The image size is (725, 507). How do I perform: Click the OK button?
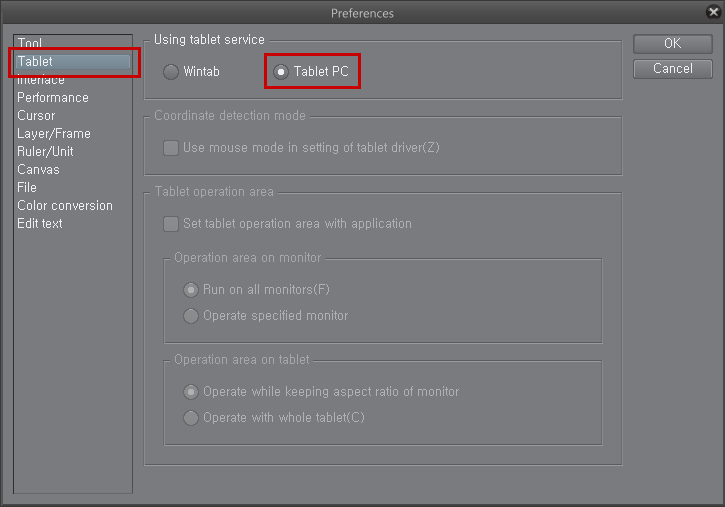pos(672,44)
